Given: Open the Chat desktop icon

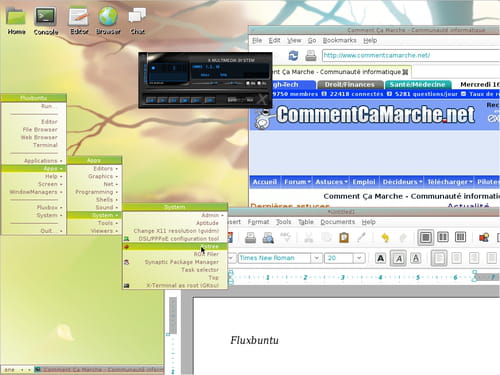Looking at the screenshot, I should point(137,21).
